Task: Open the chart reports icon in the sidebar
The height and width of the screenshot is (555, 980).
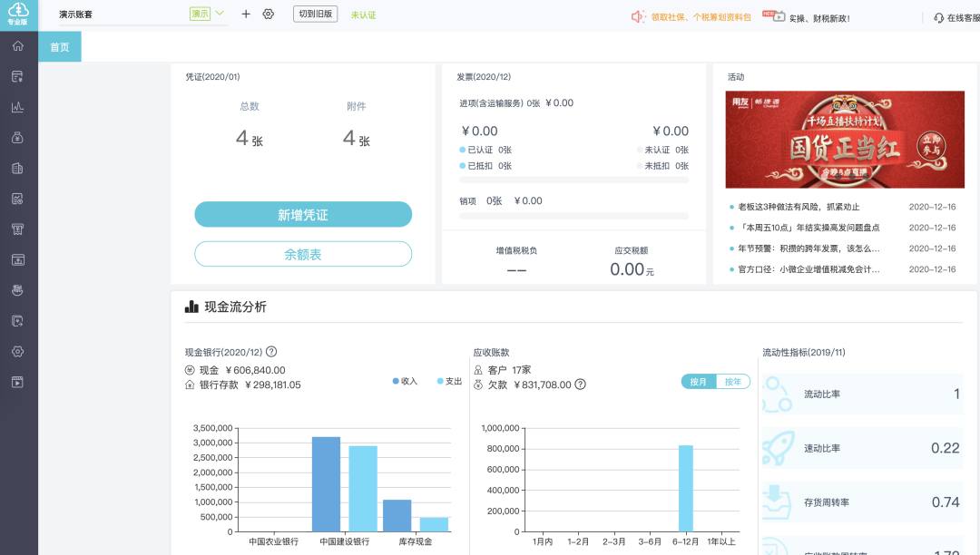Action: pos(18,107)
